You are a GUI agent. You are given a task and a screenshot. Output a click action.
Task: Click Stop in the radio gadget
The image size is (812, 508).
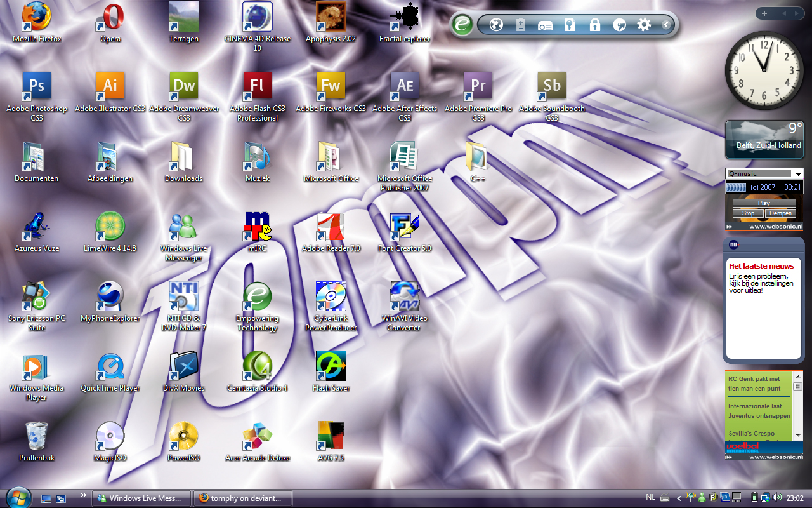[749, 213]
